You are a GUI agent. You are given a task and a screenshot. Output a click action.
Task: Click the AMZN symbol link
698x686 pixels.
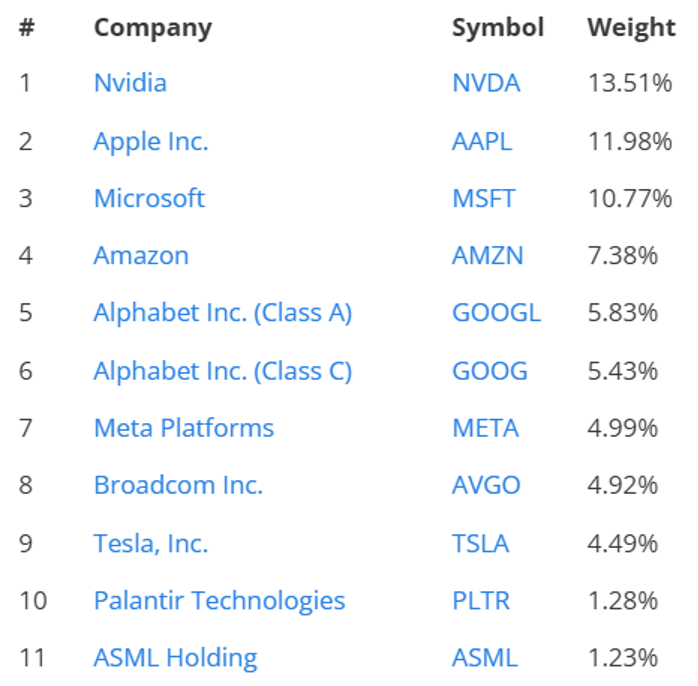pyautogui.click(x=488, y=256)
